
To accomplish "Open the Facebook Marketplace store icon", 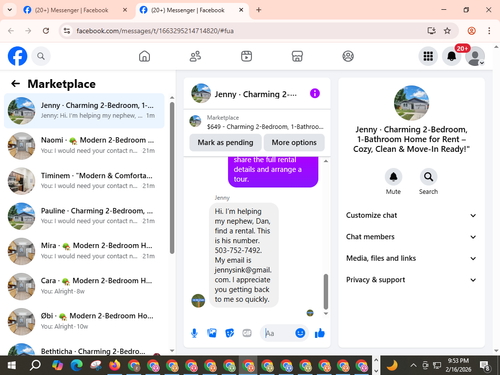I will click(297, 56).
